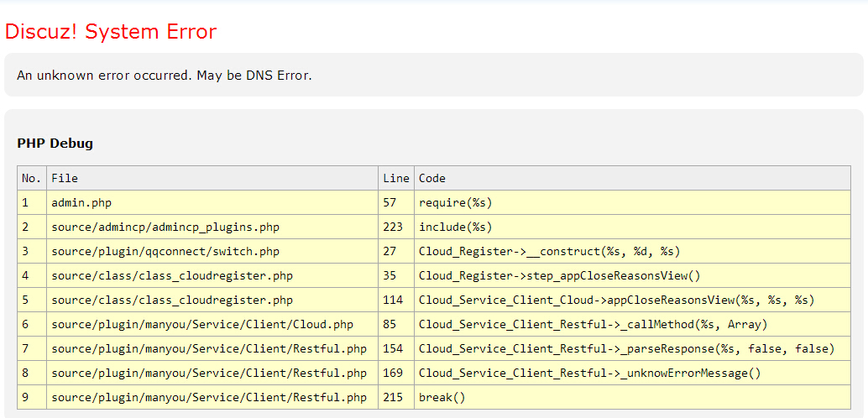Click the 'File' column header
Viewport: 868px width, 418px height.
212,178
